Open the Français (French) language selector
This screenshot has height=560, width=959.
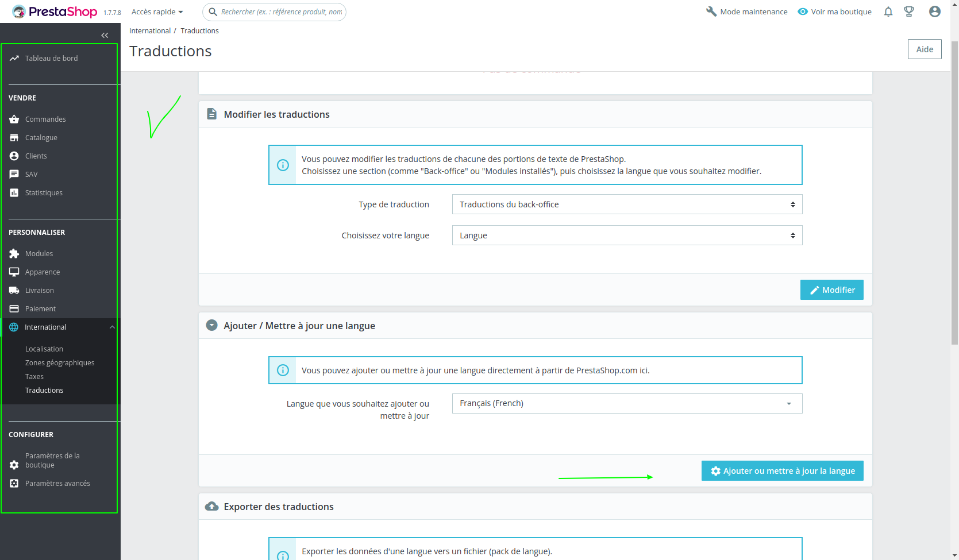tap(626, 403)
